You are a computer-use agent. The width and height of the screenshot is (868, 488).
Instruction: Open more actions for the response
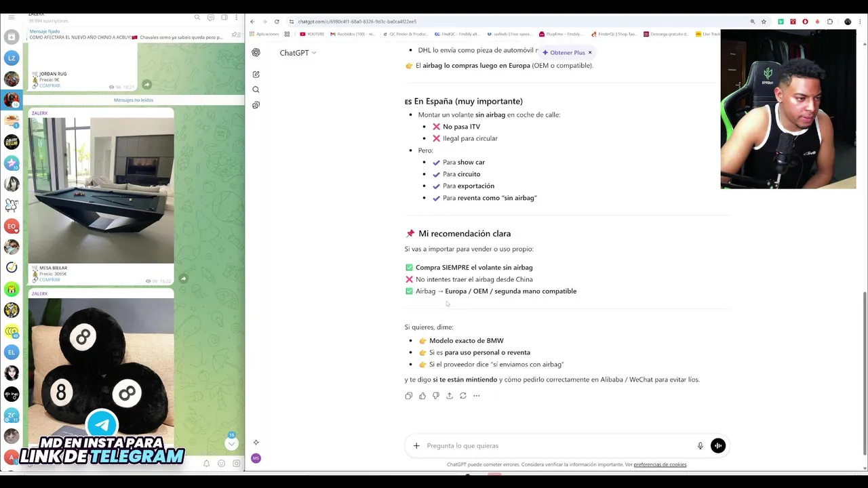(x=476, y=396)
